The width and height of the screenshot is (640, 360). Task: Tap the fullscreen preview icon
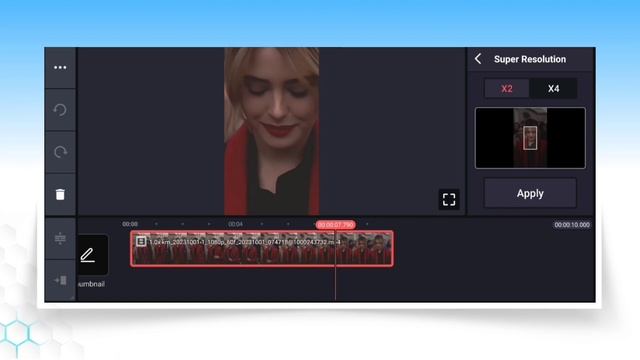[449, 200]
